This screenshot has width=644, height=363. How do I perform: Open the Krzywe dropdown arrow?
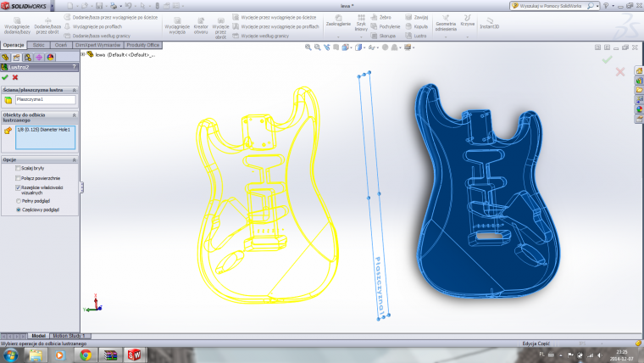coord(468,37)
